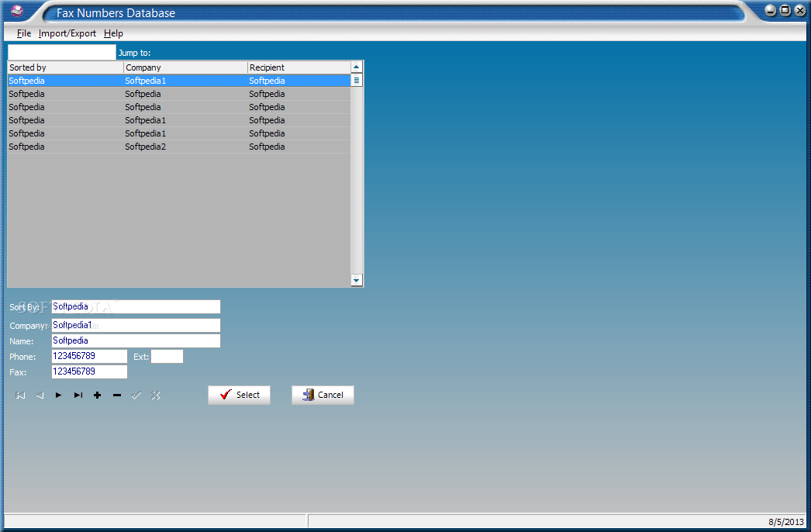Viewport: 811px width, 532px height.
Task: Open the Import/Export menu
Action: 67,33
